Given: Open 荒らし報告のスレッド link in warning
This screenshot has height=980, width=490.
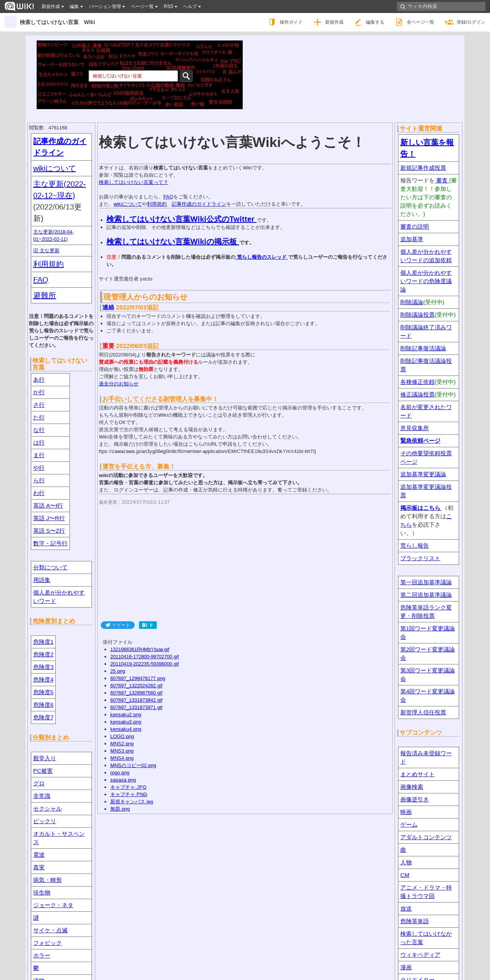Looking at the screenshot, I should coord(261,257).
